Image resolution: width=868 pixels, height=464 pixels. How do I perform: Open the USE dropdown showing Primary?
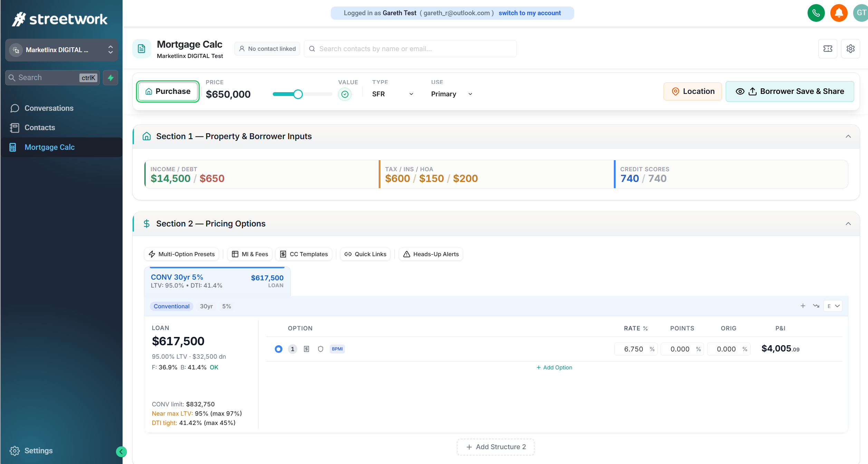tap(452, 94)
